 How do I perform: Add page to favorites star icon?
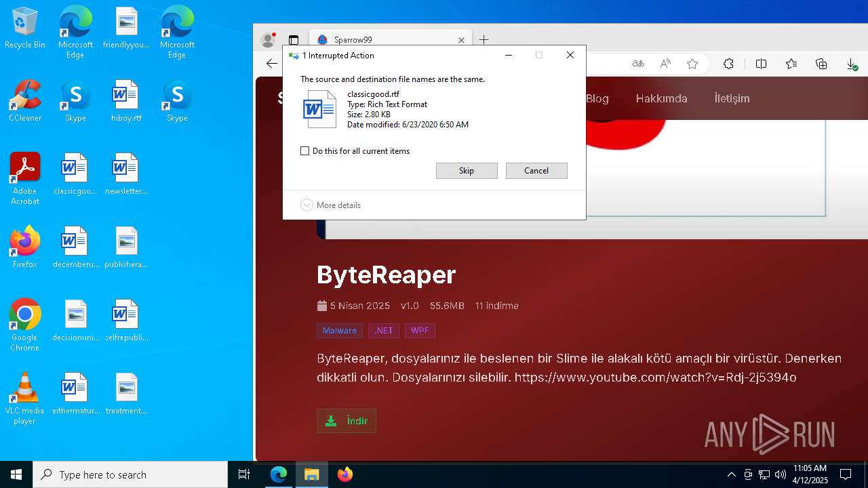click(692, 64)
